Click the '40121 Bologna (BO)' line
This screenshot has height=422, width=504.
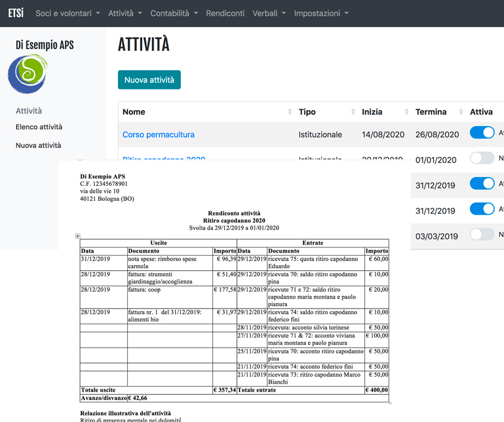click(x=107, y=198)
